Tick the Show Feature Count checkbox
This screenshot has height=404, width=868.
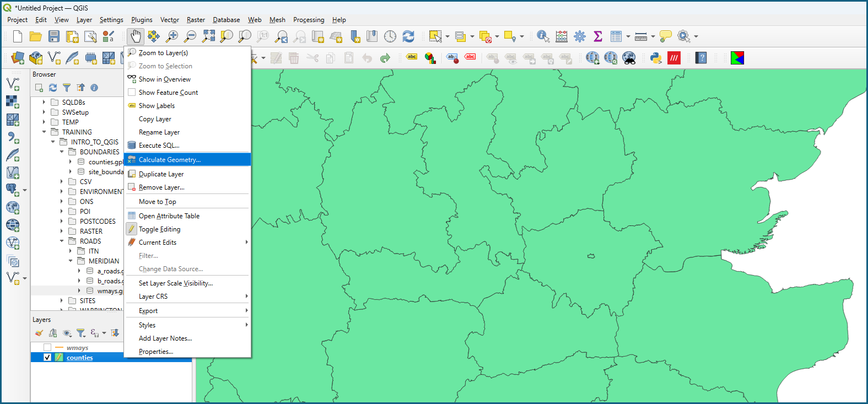click(x=132, y=92)
